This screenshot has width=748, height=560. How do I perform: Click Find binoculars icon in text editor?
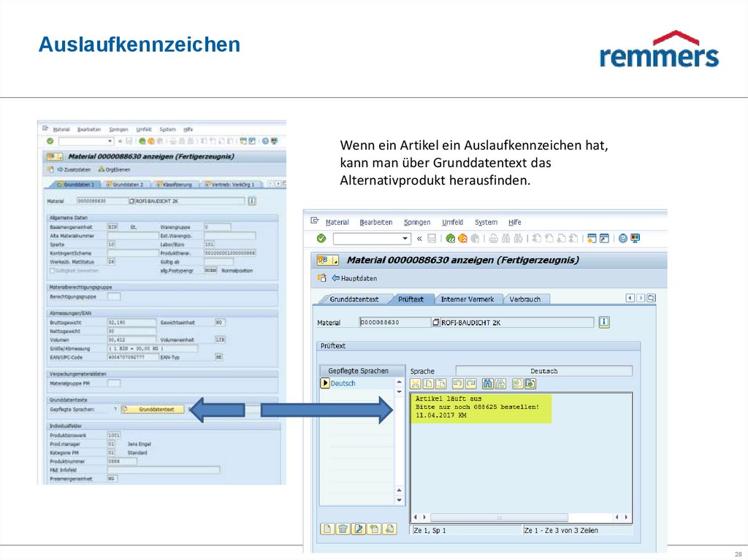click(487, 383)
